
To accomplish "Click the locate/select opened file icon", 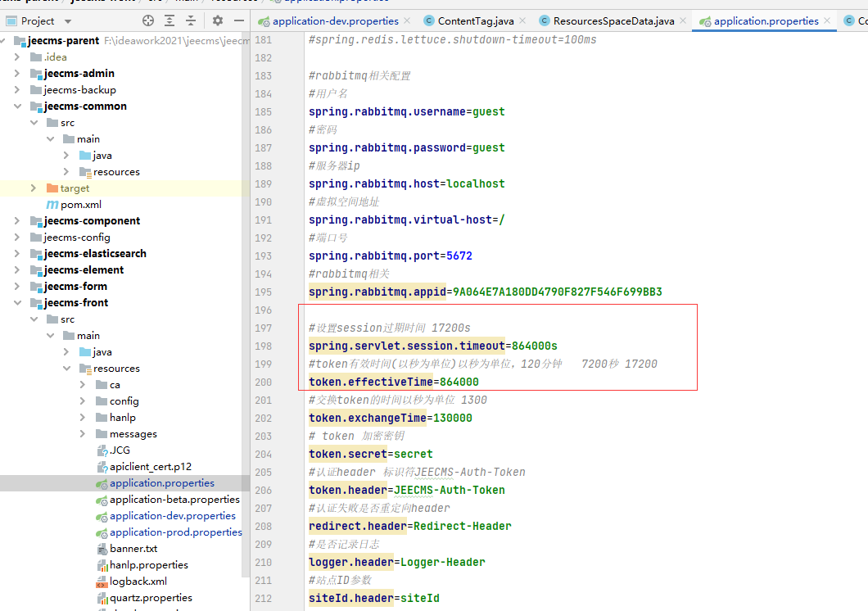I will [148, 20].
